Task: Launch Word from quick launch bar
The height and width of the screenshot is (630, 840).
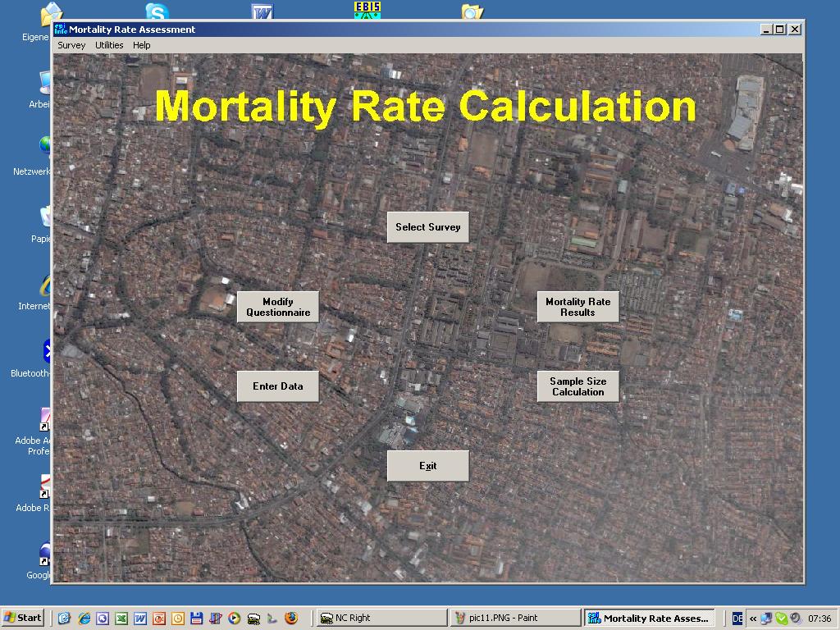Action: coord(140,619)
